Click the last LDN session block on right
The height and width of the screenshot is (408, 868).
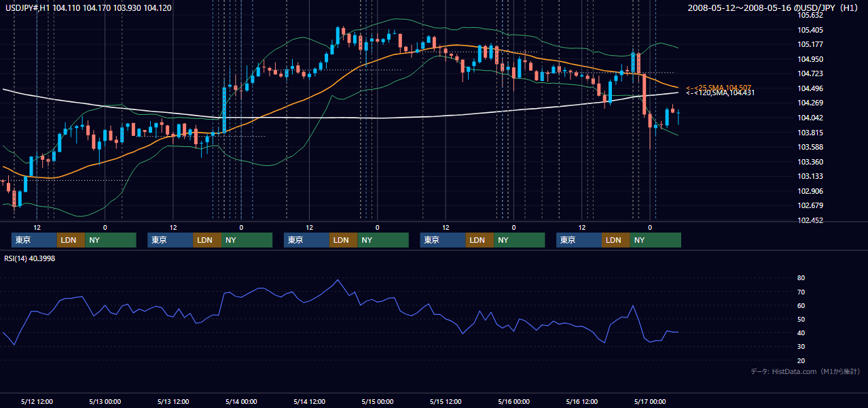(615, 240)
